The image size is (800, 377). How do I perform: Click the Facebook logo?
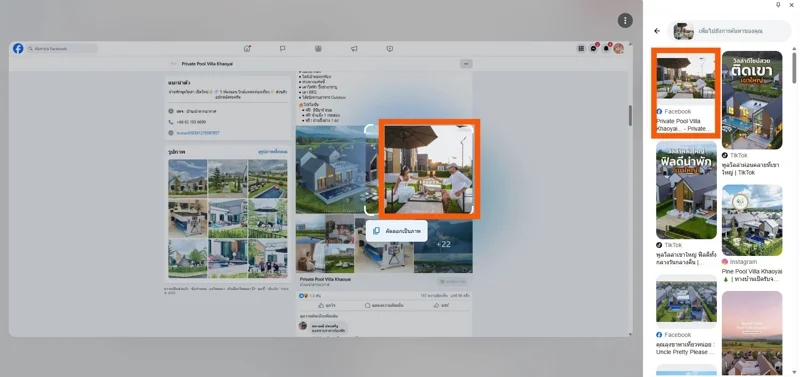[x=18, y=48]
